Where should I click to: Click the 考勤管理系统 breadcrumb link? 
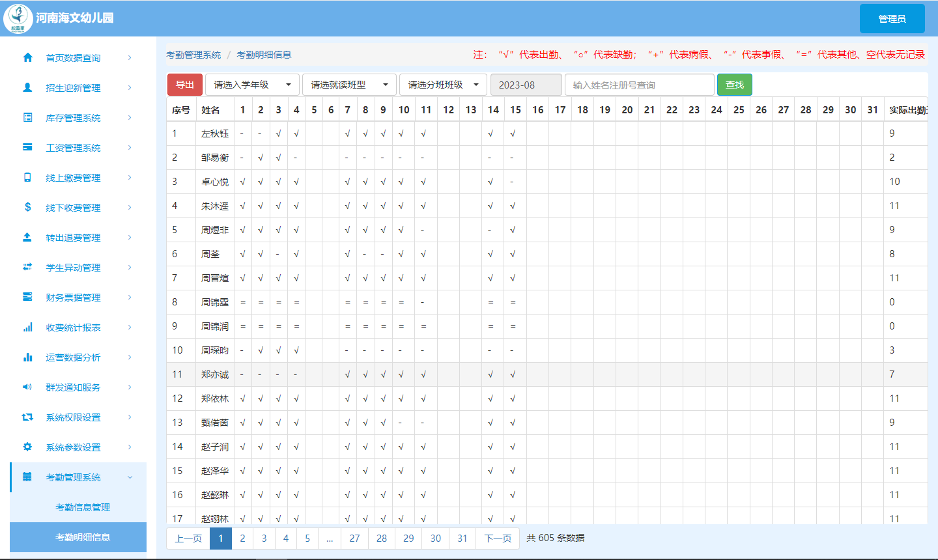point(193,55)
